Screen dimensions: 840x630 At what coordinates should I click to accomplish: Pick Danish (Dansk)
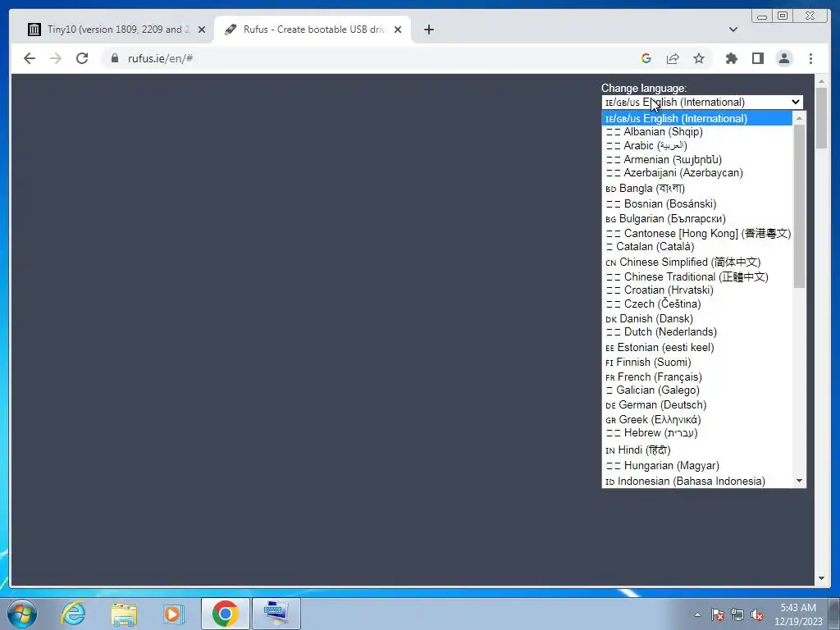coord(696,319)
